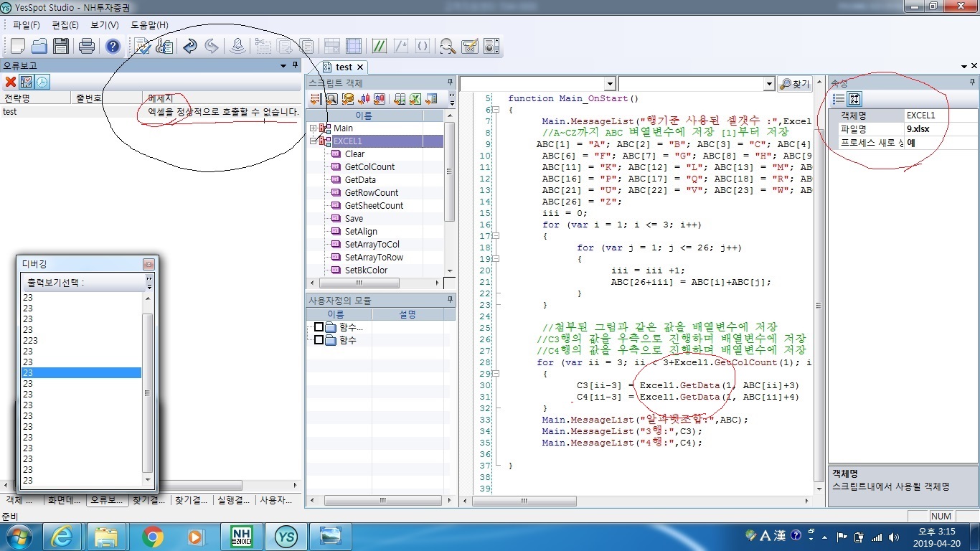This screenshot has height=551, width=980.
Task: Open the 편집(E) menu
Action: 65,25
